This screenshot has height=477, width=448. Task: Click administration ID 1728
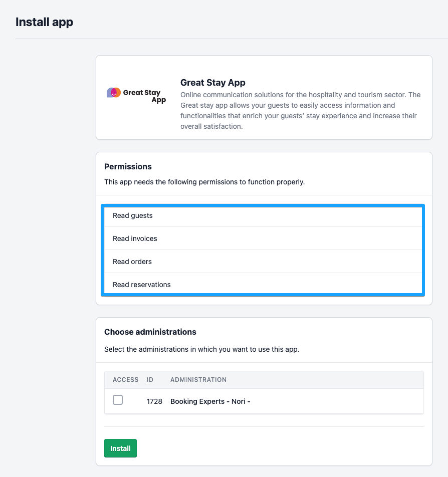click(x=154, y=401)
